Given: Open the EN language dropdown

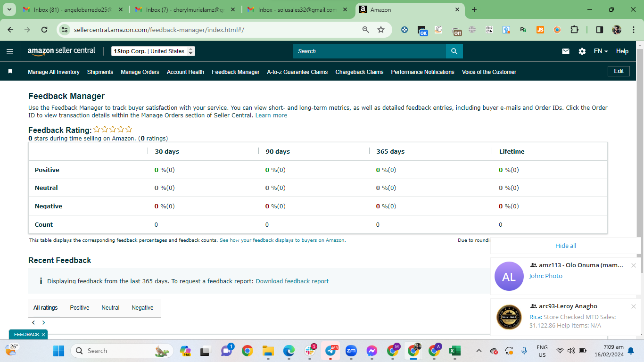Looking at the screenshot, I should pyautogui.click(x=601, y=51).
